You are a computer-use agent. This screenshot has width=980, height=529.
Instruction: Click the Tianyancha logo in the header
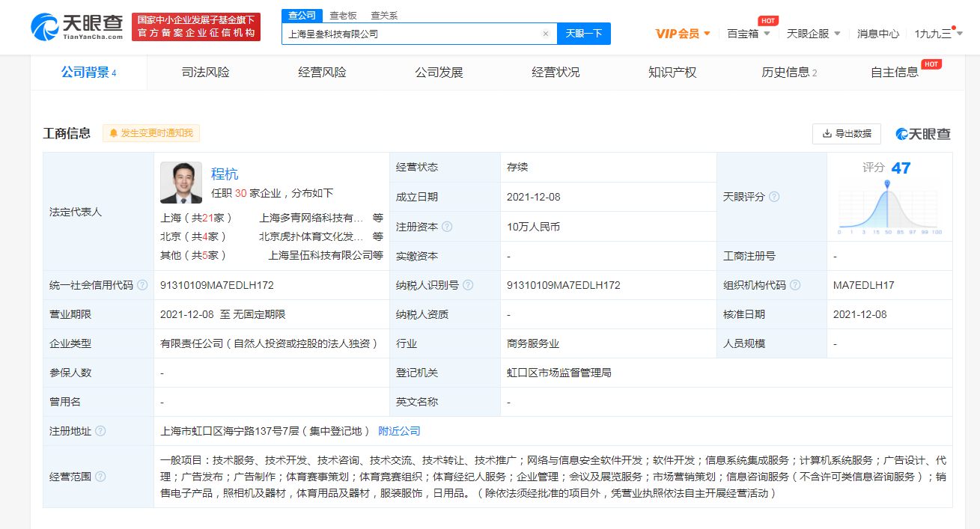[x=77, y=27]
